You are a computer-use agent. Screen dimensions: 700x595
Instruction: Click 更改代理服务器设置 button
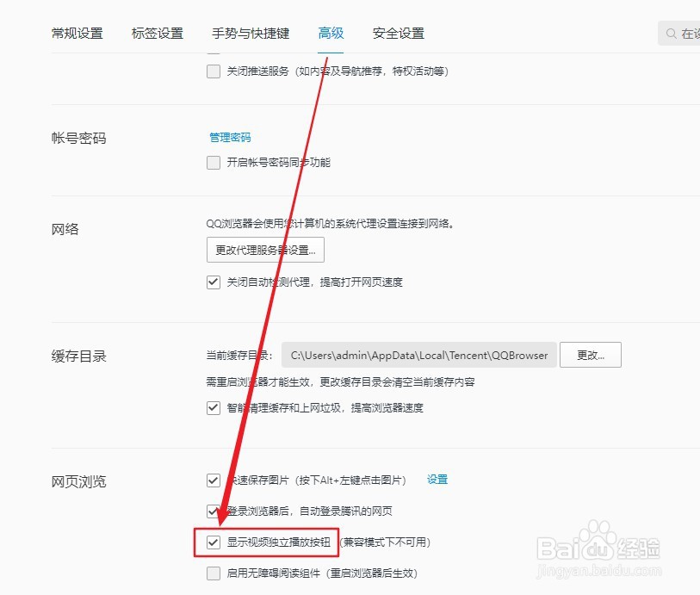coord(266,250)
